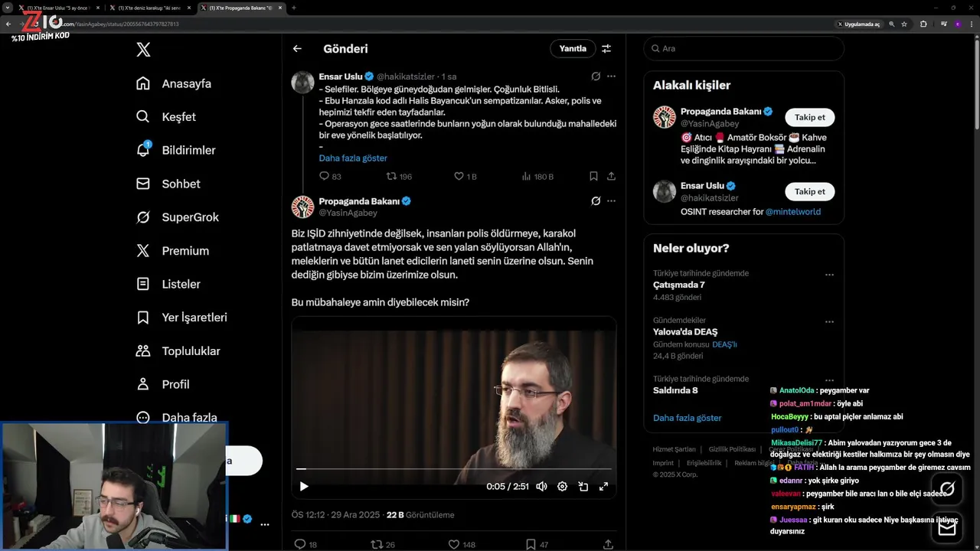
Task: Open video settings gear
Action: pos(562,486)
